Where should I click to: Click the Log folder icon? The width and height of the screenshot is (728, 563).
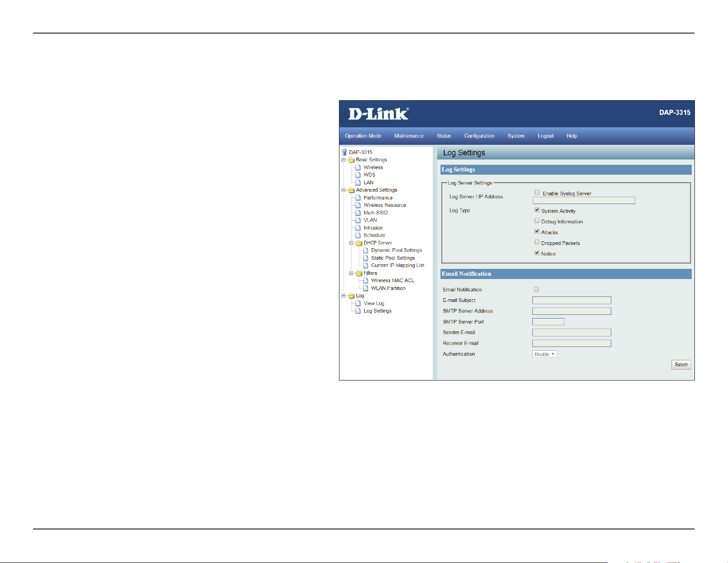351,296
